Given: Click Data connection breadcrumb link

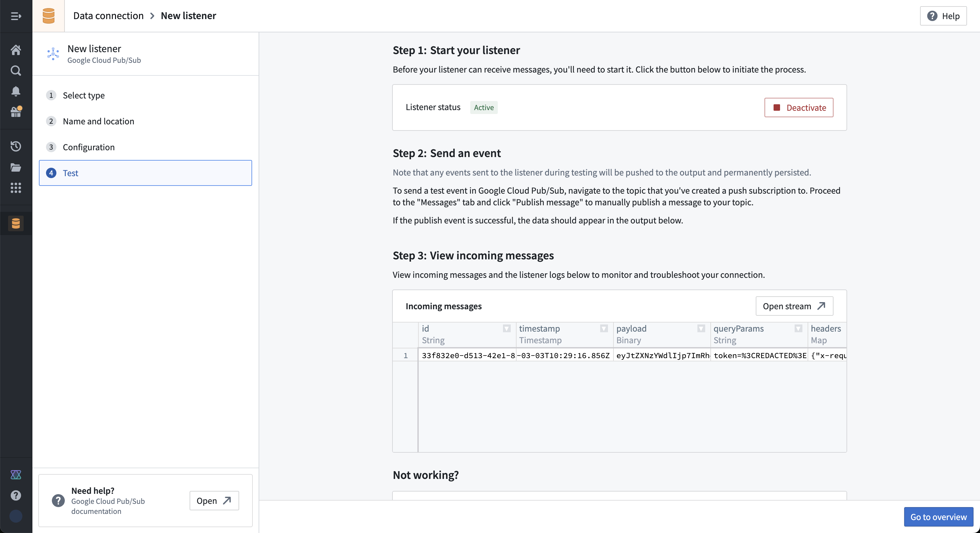Looking at the screenshot, I should (x=109, y=16).
